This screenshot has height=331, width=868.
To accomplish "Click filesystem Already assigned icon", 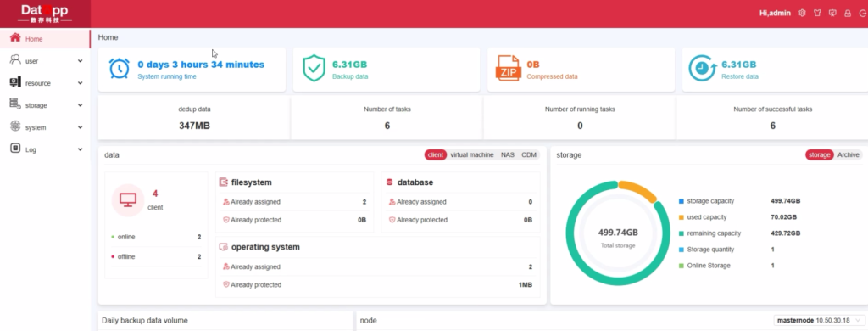I will coord(225,202).
